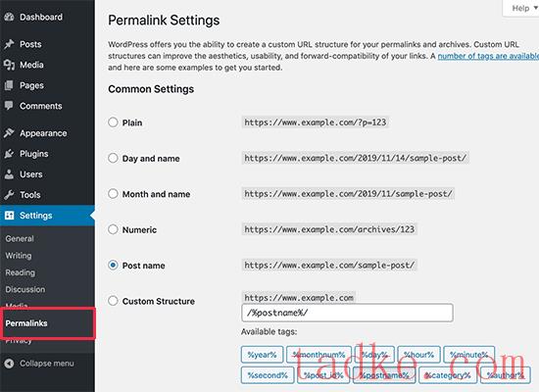The width and height of the screenshot is (539, 392).
Task: Select the Custom Structure radio button
Action: [113, 301]
